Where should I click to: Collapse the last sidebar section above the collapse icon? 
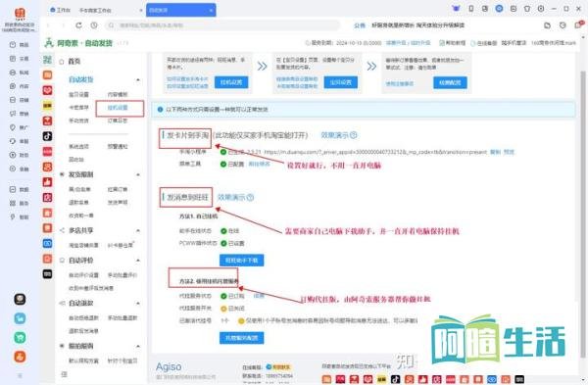(x=138, y=346)
